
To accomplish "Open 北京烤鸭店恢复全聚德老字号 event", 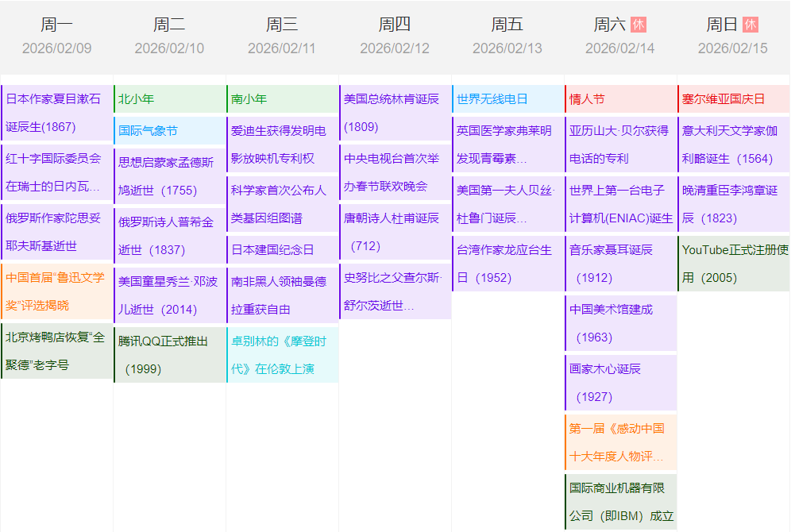I will [57, 350].
